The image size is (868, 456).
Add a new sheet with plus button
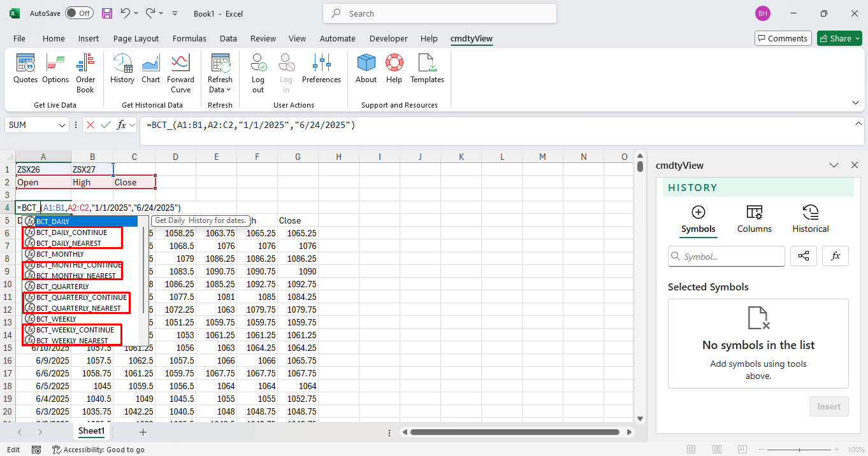coord(143,432)
